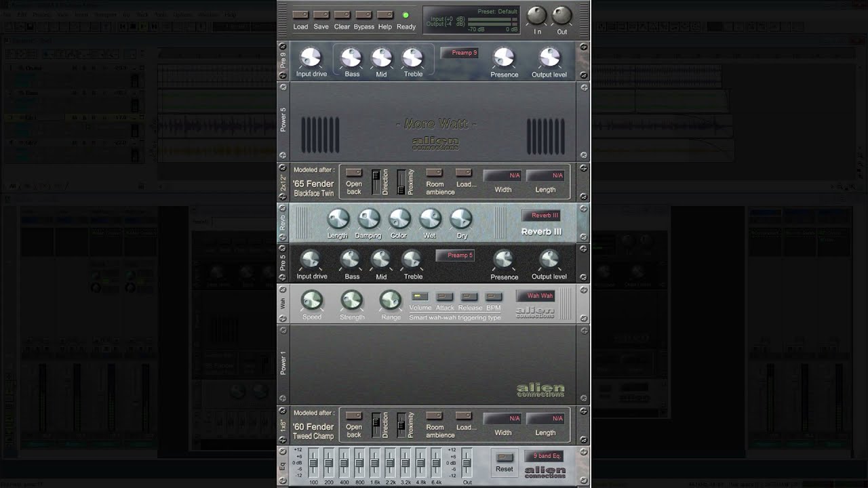Click the Pre 9 Mid knob
The height and width of the screenshot is (488, 868).
coord(382,58)
